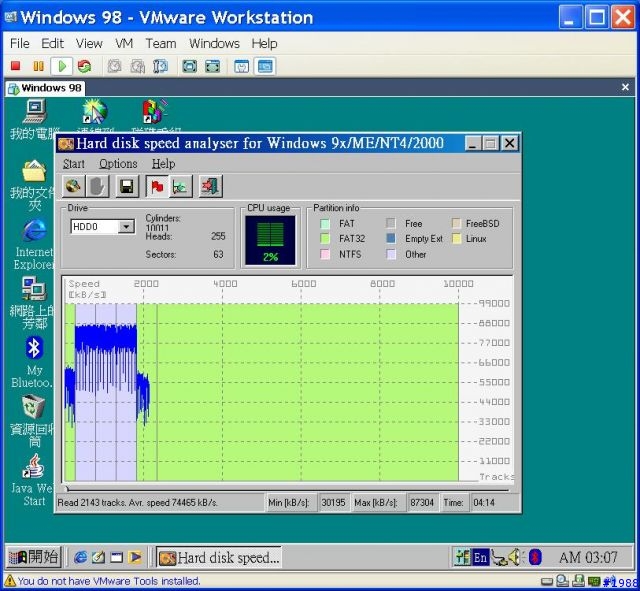Open the Recycle Bin desktop icon
Viewport: 640px width, 591px height.
coord(33,421)
